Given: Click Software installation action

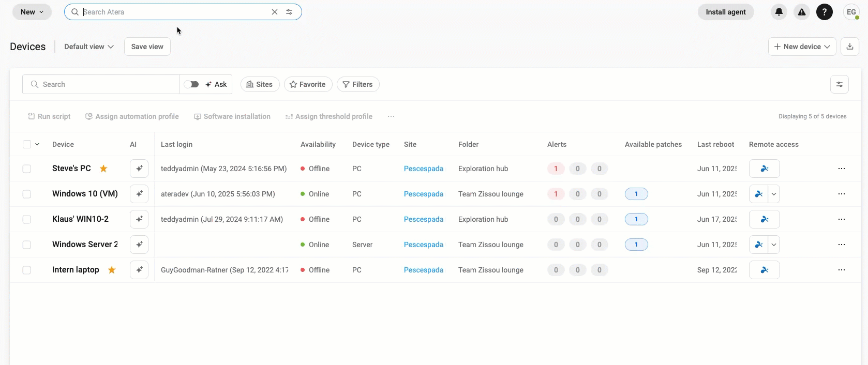Looking at the screenshot, I should [232, 116].
